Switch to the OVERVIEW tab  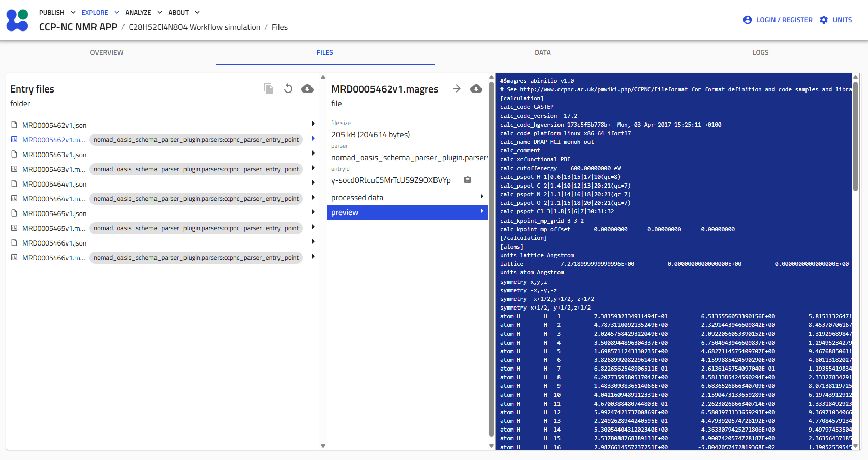click(107, 52)
